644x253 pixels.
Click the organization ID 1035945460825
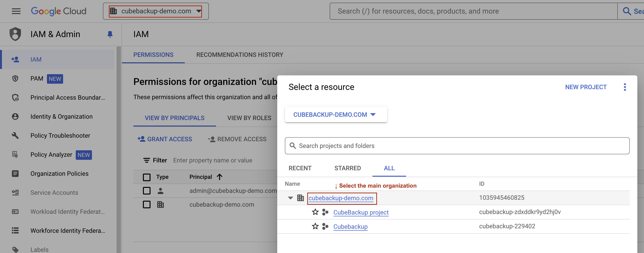502,198
